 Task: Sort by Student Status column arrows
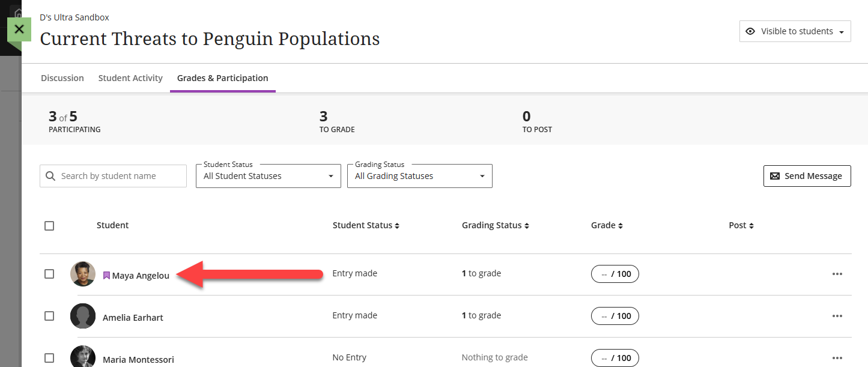tap(397, 226)
